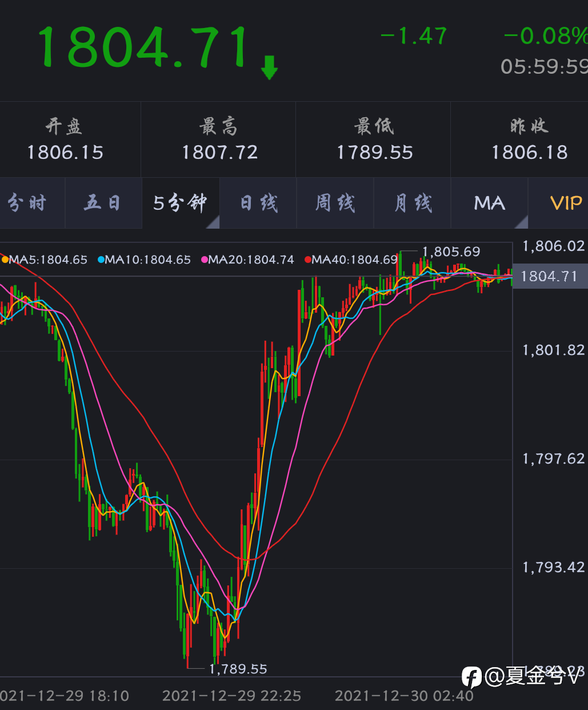588x710 pixels.
Task: Switch to the 五日 tab
Action: [103, 203]
